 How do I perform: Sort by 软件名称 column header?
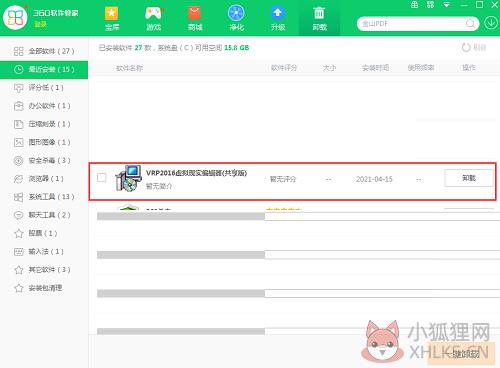129,68
